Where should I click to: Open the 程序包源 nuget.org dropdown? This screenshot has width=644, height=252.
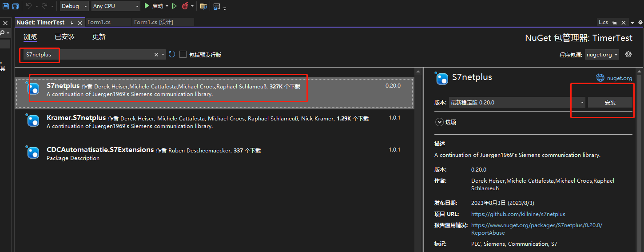pyautogui.click(x=602, y=55)
